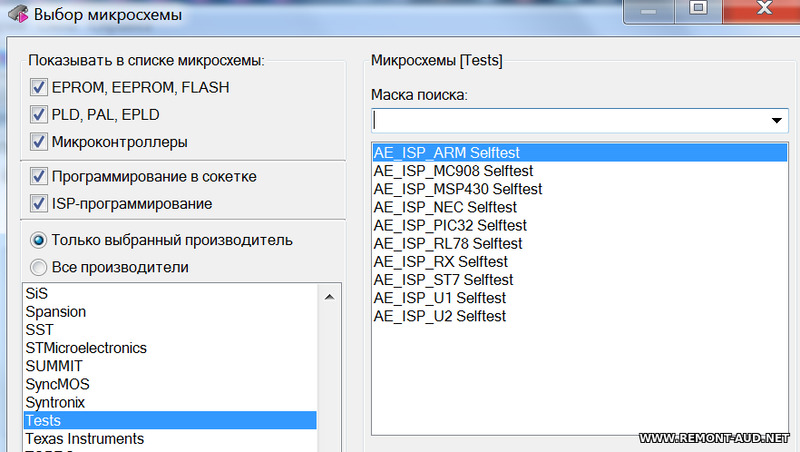Pick AE_ISP_ARM Selftest from chip list

(580, 153)
